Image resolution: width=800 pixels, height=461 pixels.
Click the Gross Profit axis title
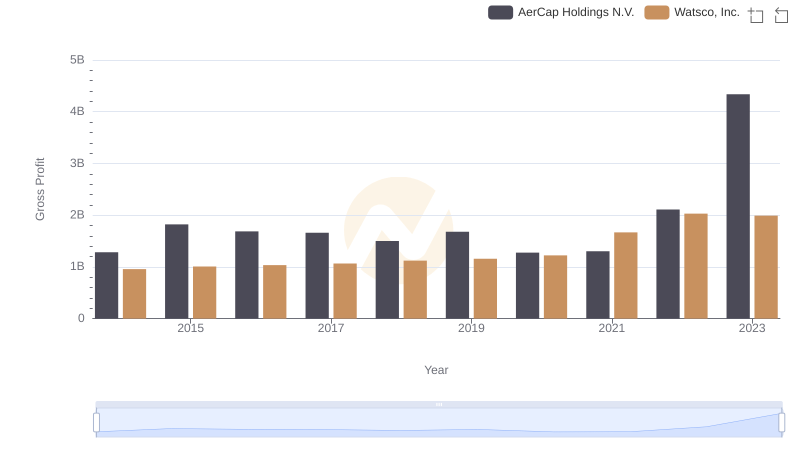point(40,189)
